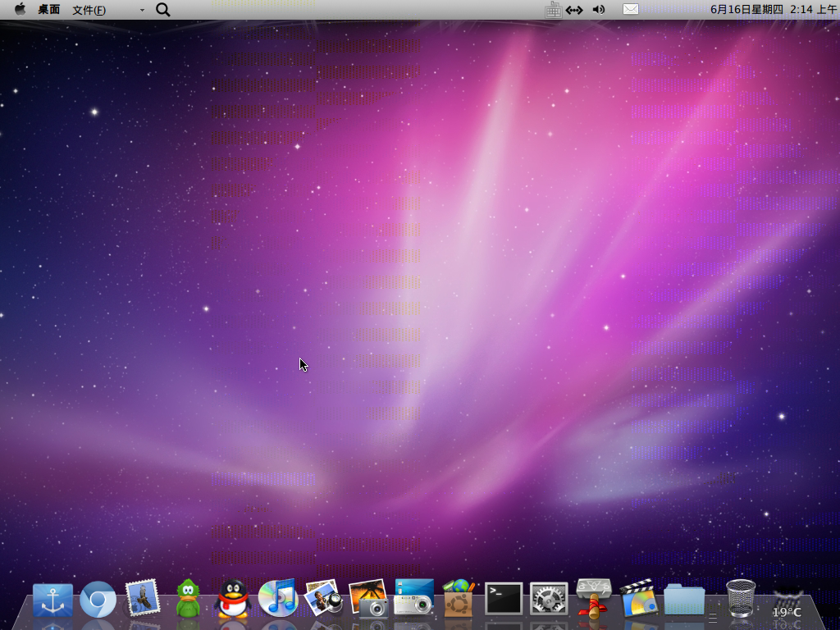Click the Apple logo menu
The image size is (840, 630).
click(x=20, y=9)
